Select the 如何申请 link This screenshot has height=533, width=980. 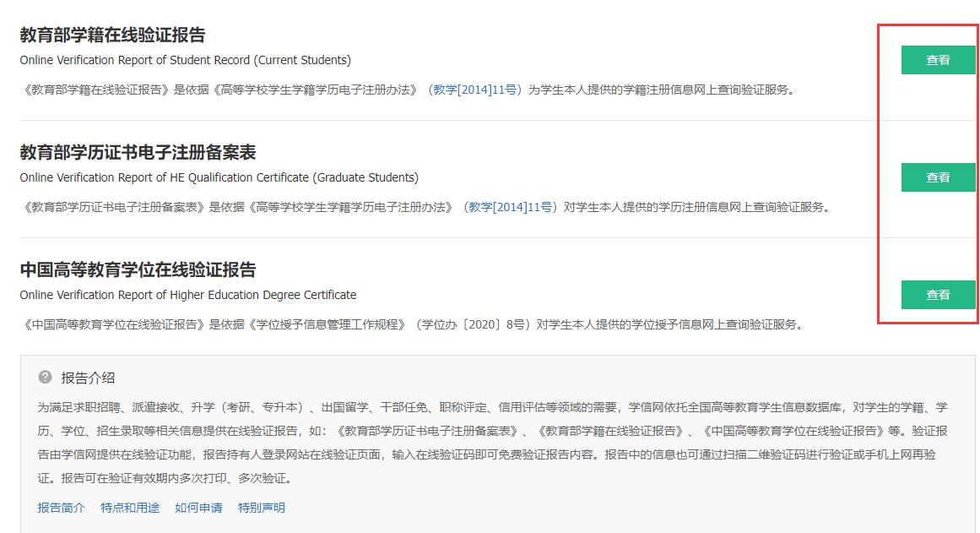[x=198, y=508]
